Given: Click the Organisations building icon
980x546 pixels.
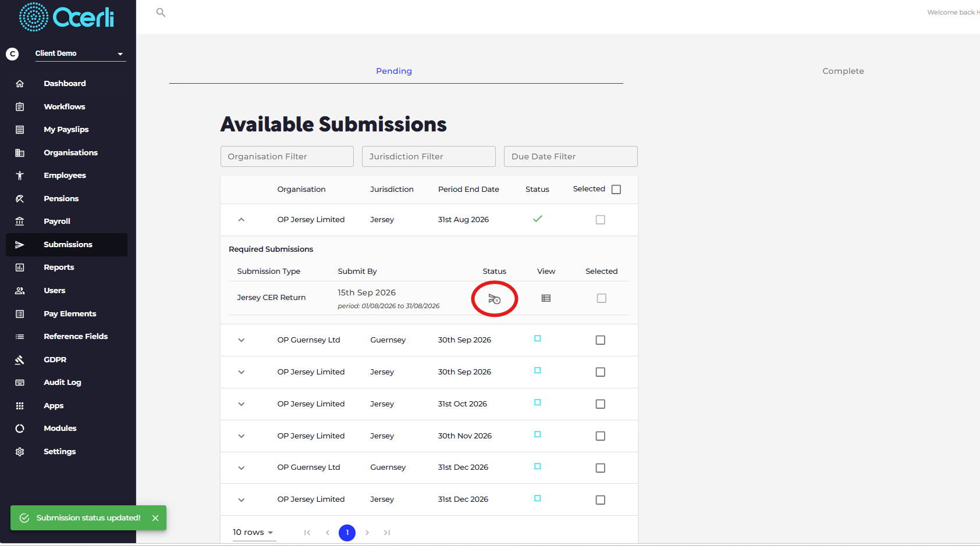Looking at the screenshot, I should pyautogui.click(x=20, y=153).
